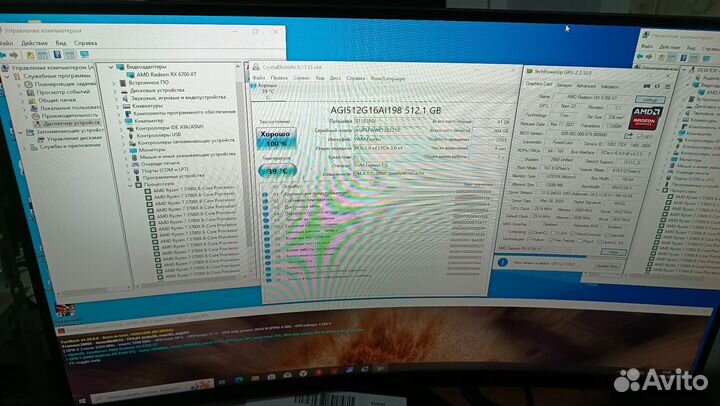The image size is (720, 406).
Task: Collapse the Видеоадаптеры device category
Action: tap(111, 67)
